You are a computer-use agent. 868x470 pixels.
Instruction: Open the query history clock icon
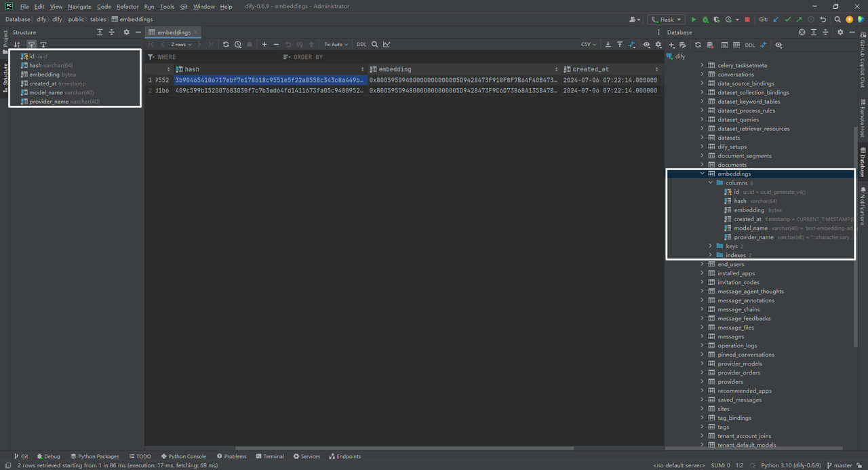point(238,44)
